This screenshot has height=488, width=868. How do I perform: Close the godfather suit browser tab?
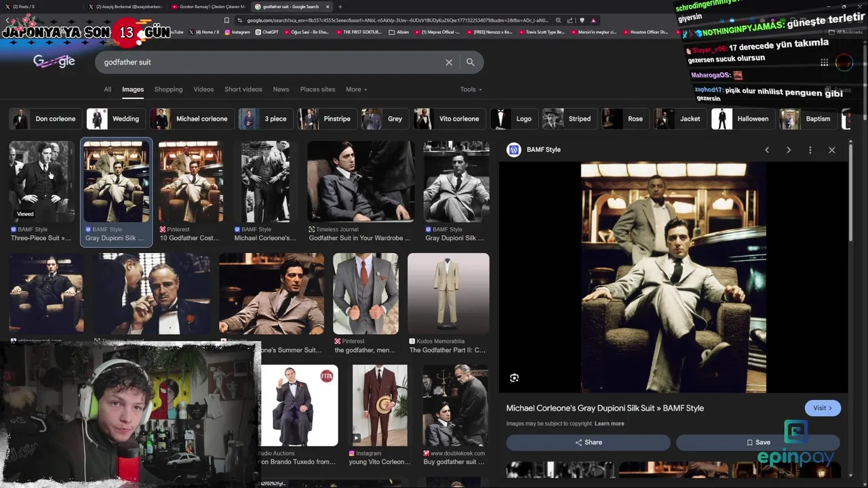pos(328,7)
